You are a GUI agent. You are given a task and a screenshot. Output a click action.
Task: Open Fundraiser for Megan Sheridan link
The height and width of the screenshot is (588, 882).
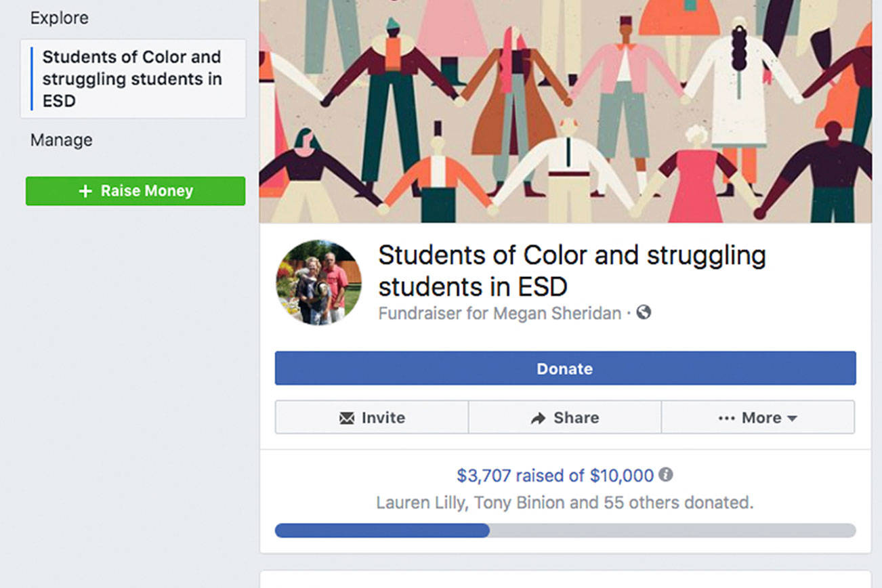(x=499, y=313)
